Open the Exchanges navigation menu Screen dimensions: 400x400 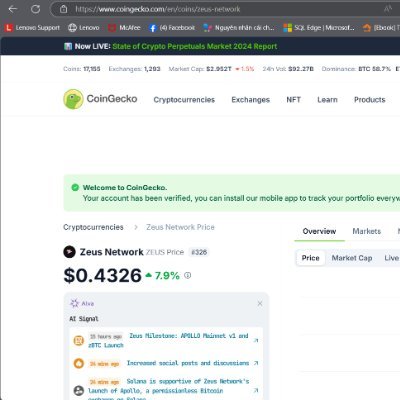click(x=251, y=100)
